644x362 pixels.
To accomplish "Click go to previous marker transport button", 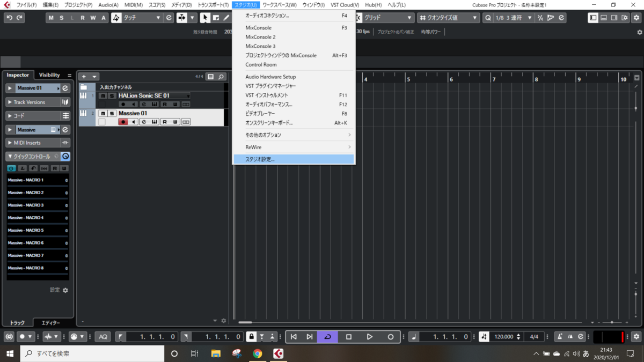I will click(x=294, y=337).
